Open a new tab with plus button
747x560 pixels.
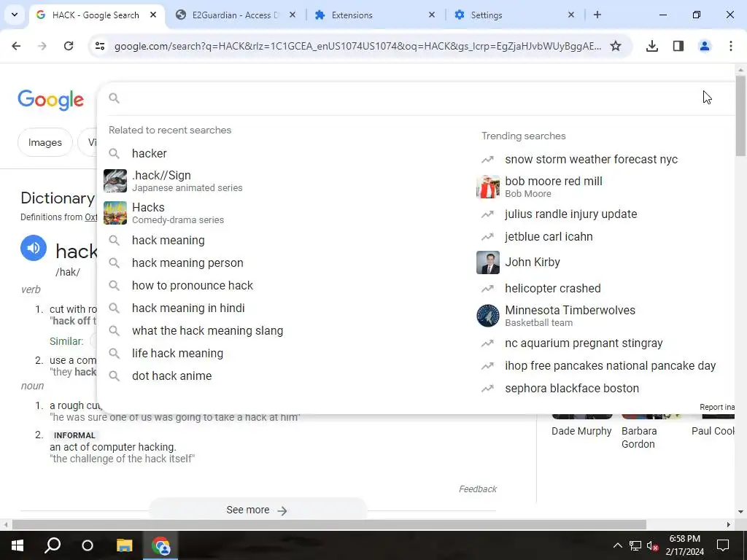(597, 15)
